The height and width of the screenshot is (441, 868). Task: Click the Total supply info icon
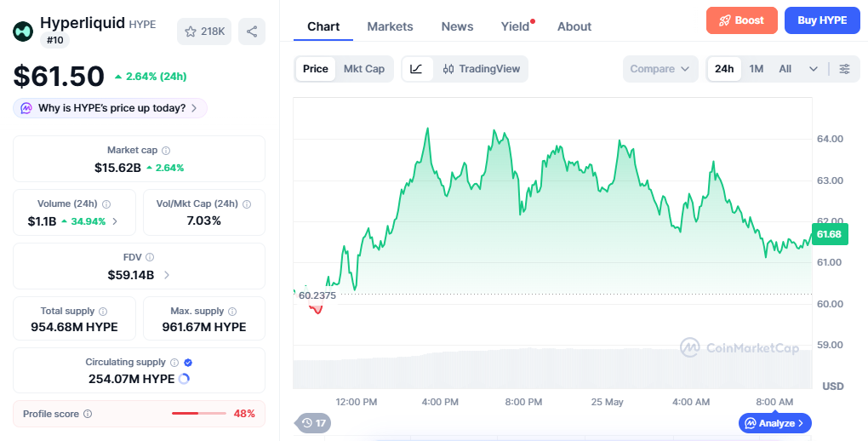click(x=103, y=312)
